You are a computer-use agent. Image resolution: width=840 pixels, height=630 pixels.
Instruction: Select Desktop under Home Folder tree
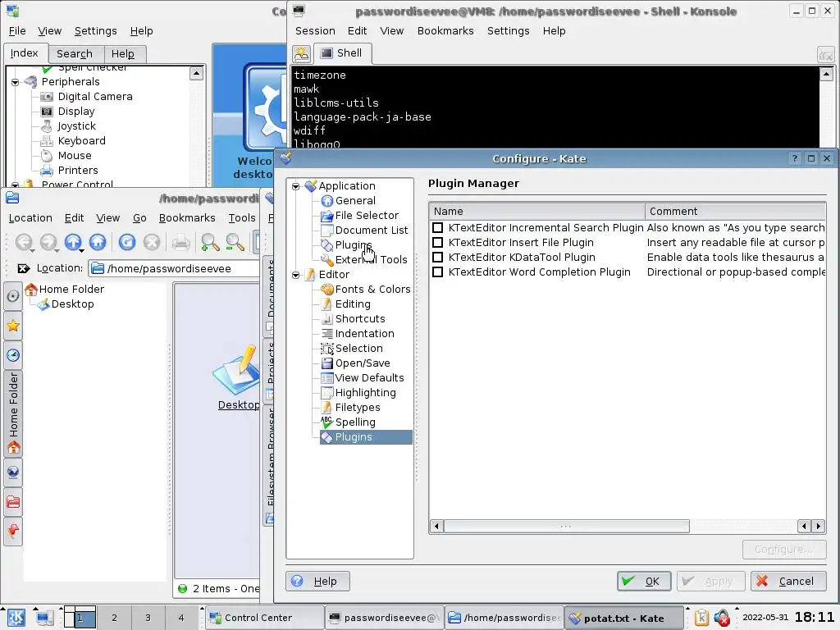click(x=66, y=304)
